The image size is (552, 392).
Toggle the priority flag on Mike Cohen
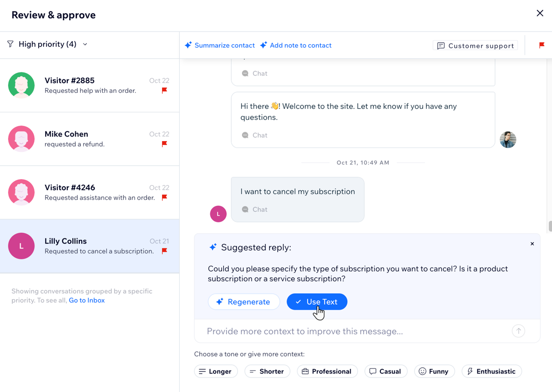coord(164,144)
